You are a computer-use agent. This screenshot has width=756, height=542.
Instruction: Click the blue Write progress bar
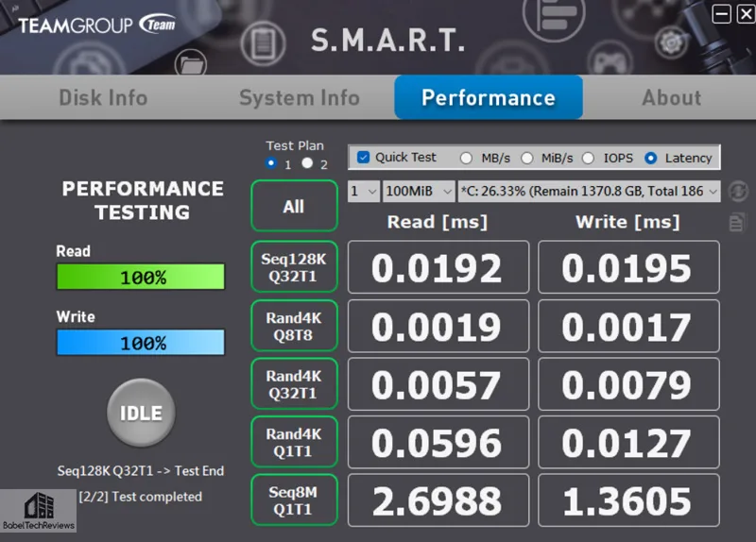pyautogui.click(x=141, y=343)
